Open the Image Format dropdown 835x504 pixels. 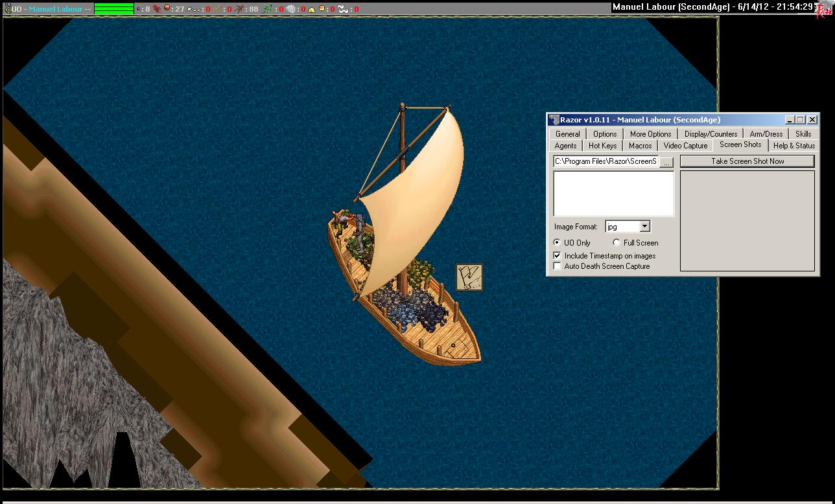(x=644, y=227)
